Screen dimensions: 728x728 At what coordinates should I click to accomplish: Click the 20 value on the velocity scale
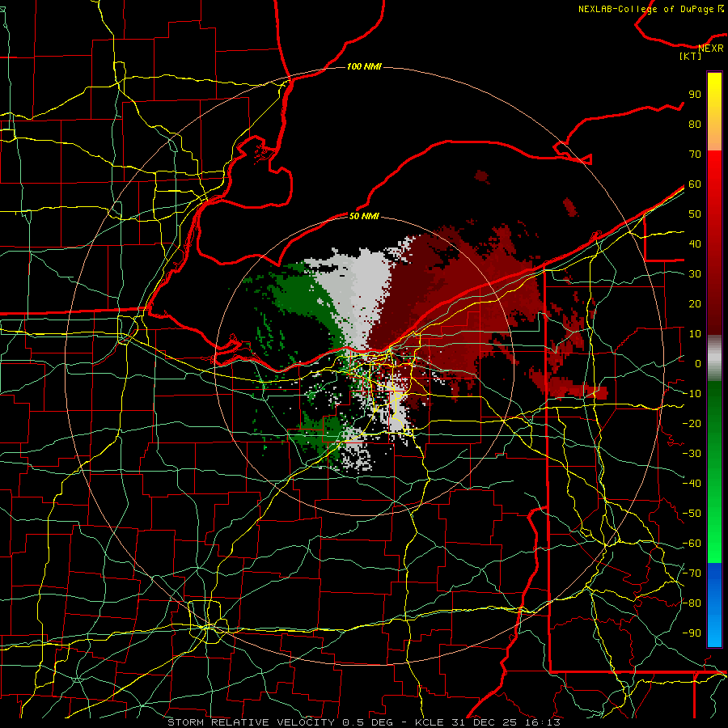(695, 304)
